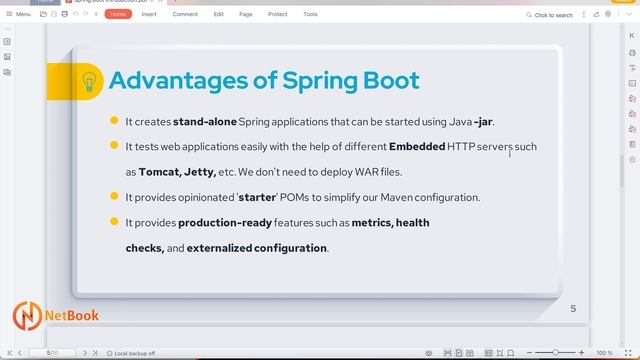Click the Open file folder icon
The width and height of the screenshot is (640, 360).
(43, 14)
